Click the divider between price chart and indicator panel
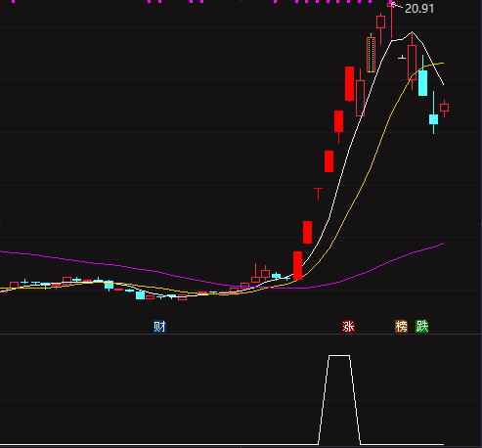The width and height of the screenshot is (482, 448). 241,334
